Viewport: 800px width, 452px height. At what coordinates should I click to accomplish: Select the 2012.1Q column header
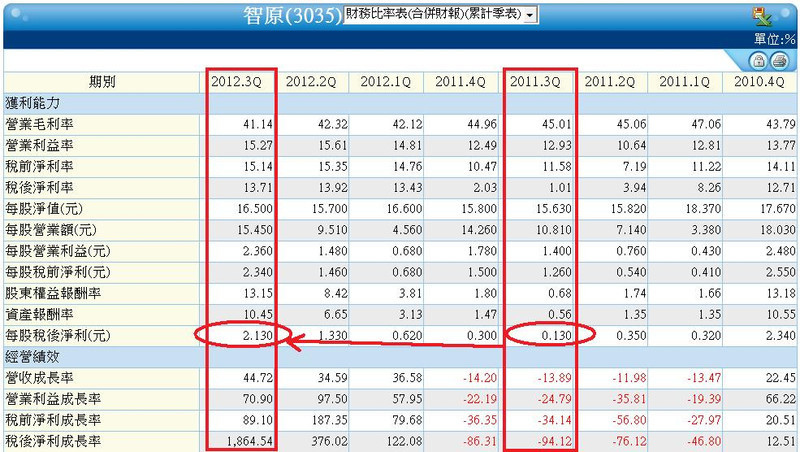386,82
